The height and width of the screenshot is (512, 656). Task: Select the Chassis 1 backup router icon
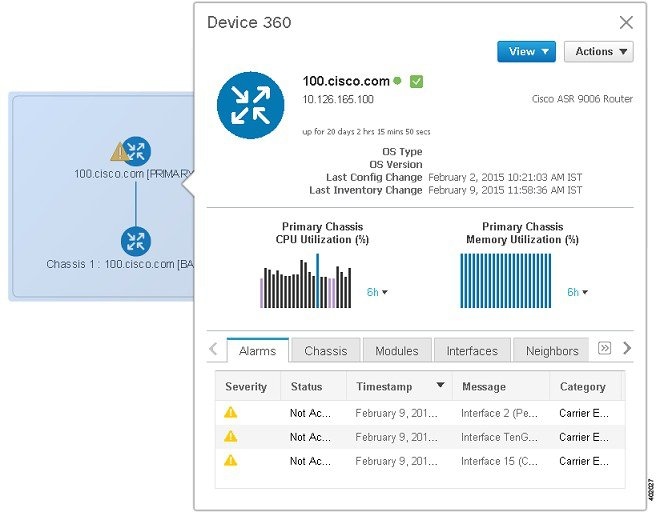tap(136, 241)
